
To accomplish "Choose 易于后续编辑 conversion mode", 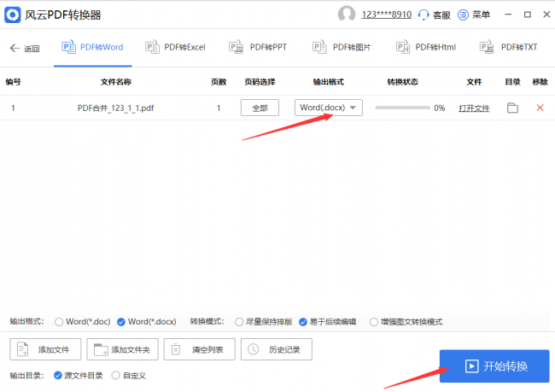I will tap(302, 322).
